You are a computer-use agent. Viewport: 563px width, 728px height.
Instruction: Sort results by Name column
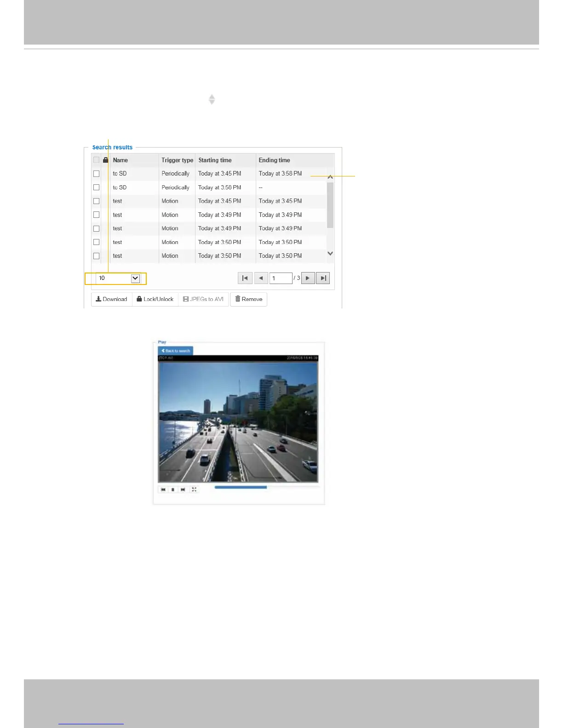click(121, 160)
